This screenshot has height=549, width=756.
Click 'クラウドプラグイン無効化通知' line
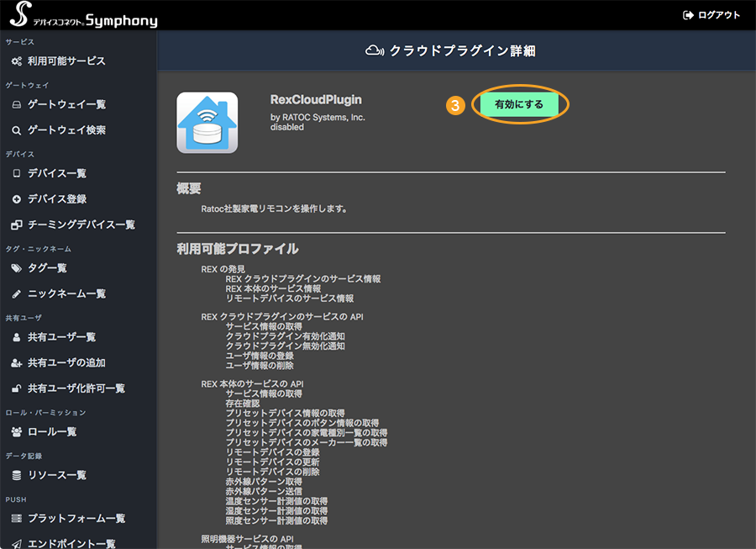tap(286, 346)
